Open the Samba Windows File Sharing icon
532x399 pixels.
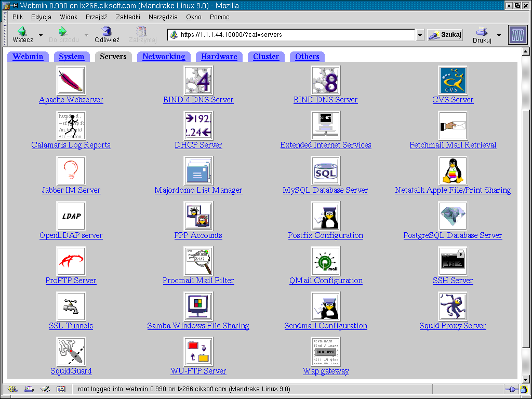point(198,306)
